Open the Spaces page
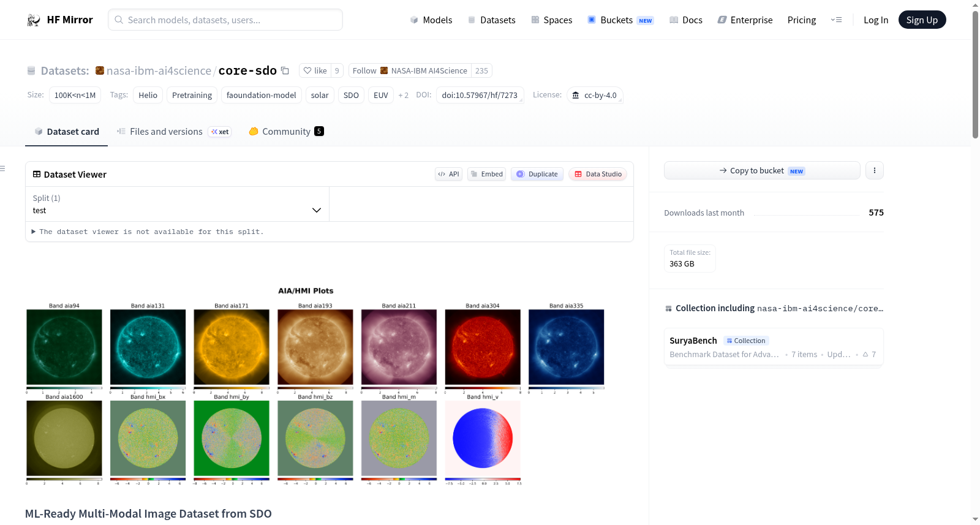This screenshot has width=980, height=525. [551, 20]
